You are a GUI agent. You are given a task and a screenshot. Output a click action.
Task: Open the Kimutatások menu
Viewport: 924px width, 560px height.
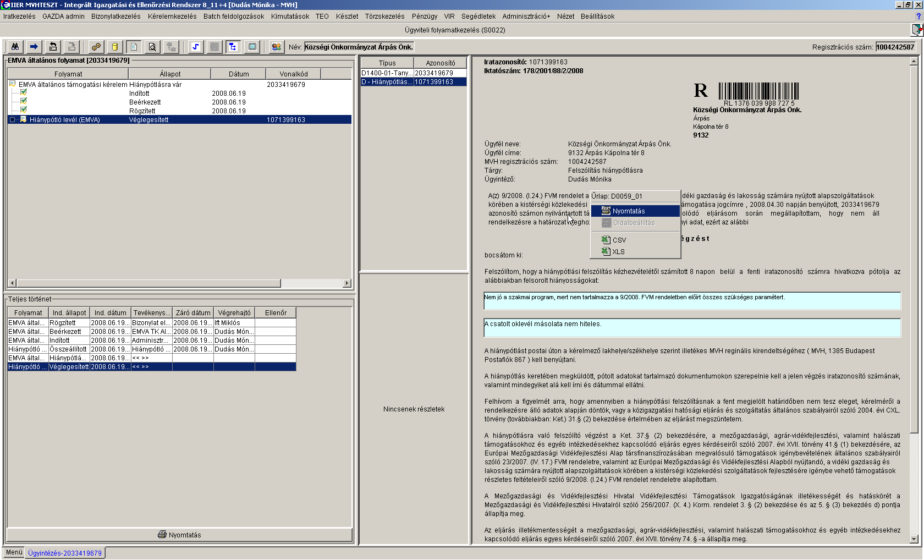(x=290, y=17)
